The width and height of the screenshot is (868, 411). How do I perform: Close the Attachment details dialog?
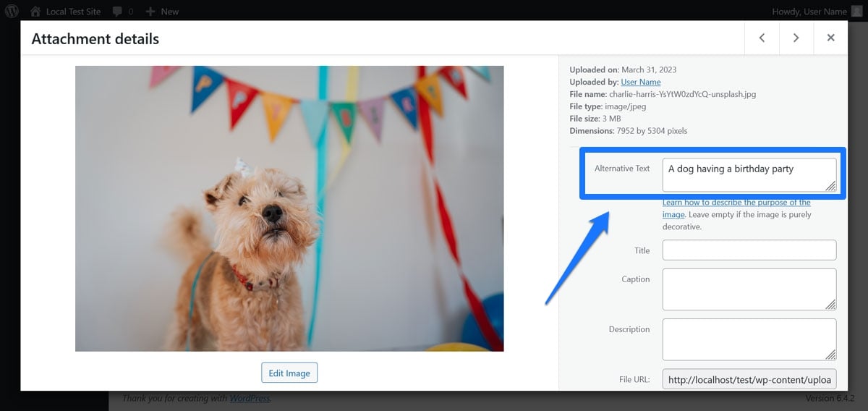coord(830,38)
